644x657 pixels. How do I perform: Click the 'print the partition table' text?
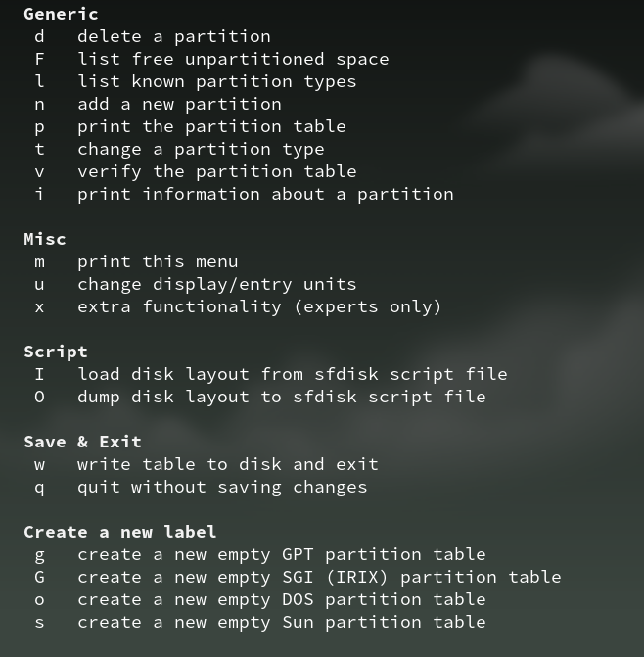[211, 127]
